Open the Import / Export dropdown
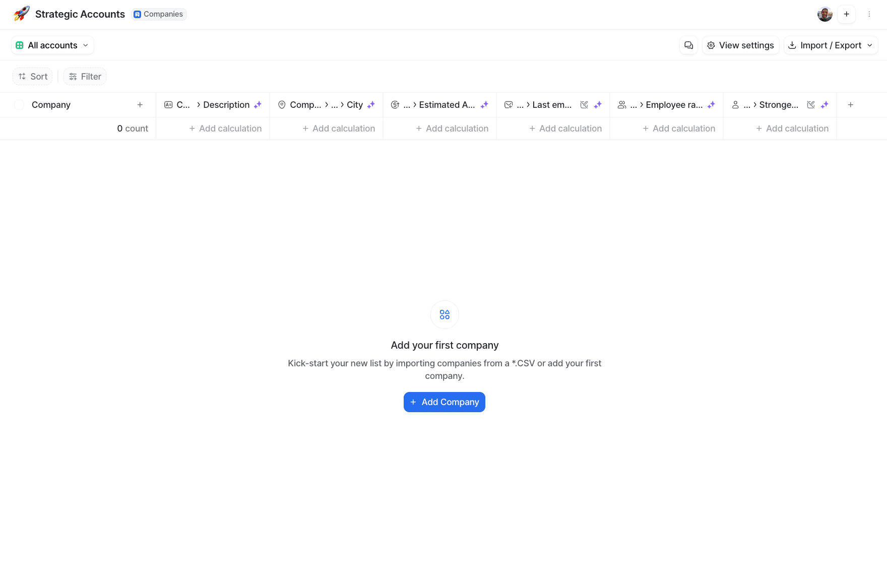Viewport: 887px width, 588px height. point(831,45)
